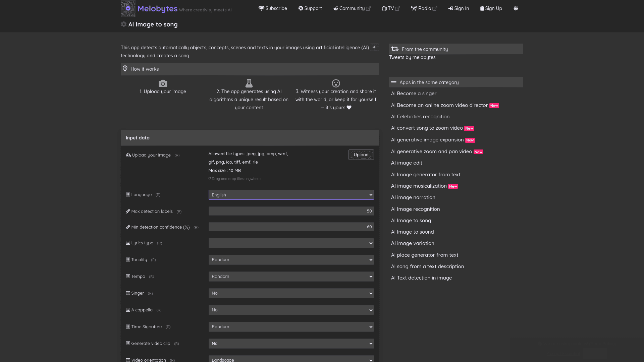Screen dimensions: 644x362
Task: Expand the Singer dropdown
Action: 291,293
